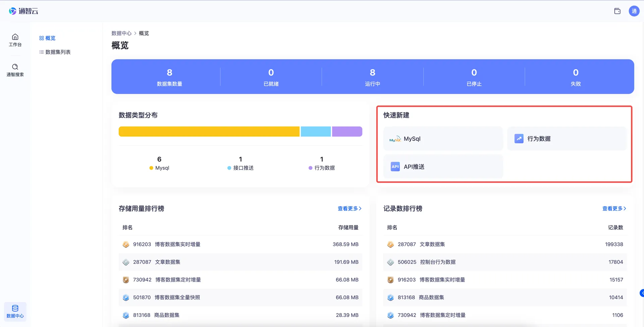This screenshot has width=644, height=327.
Task: Click record count 17804
Action: pos(616,262)
